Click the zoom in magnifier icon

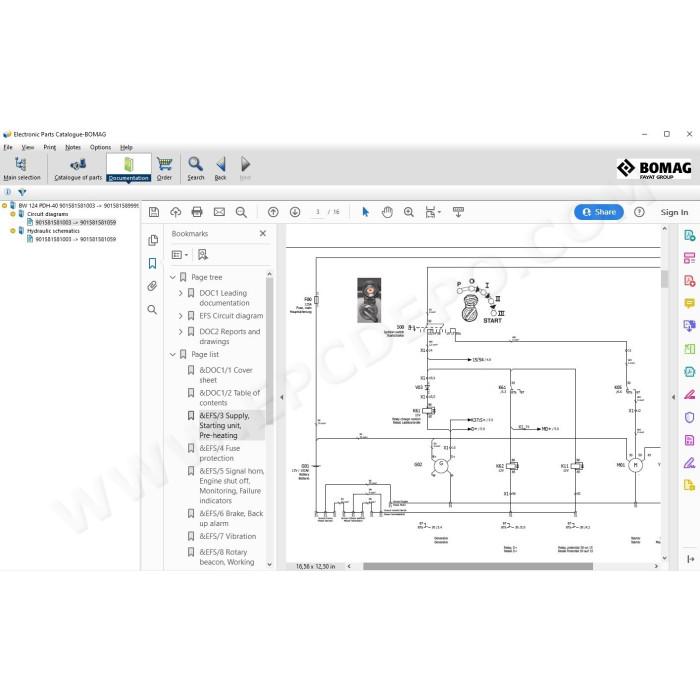[x=408, y=212]
